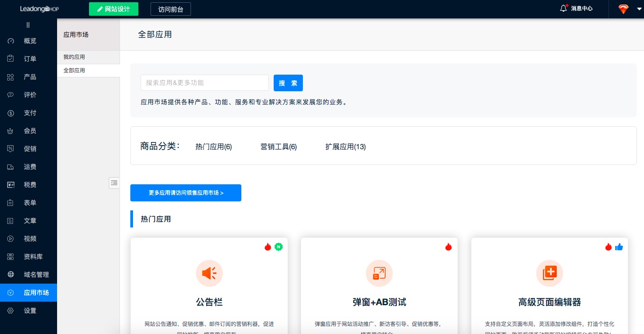Filter by 扩展应用(13) category
Viewport: 644px width, 334px height.
pyautogui.click(x=345, y=147)
